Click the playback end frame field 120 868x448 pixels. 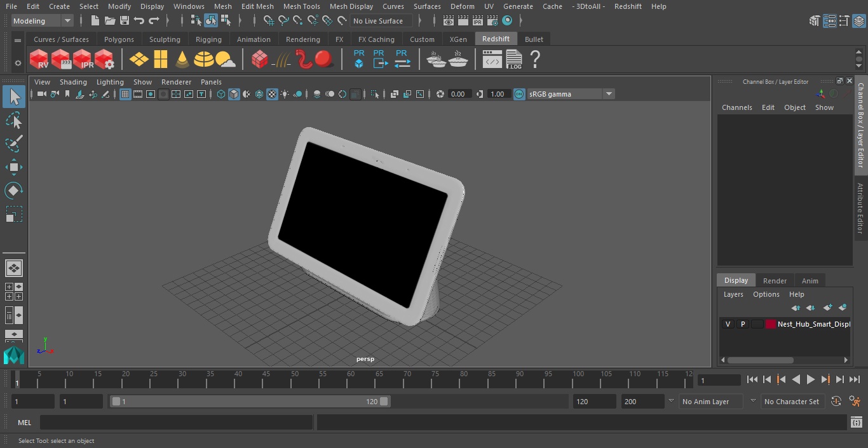pos(593,402)
